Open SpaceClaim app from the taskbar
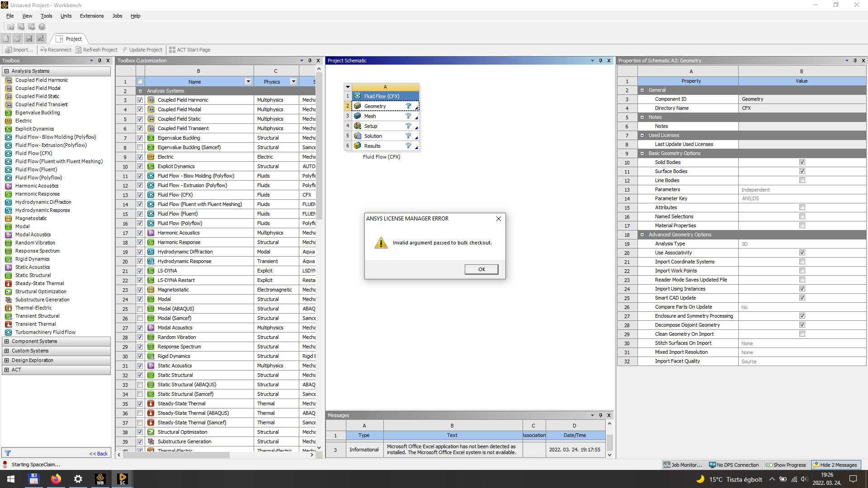This screenshot has width=868, height=488. (122, 479)
